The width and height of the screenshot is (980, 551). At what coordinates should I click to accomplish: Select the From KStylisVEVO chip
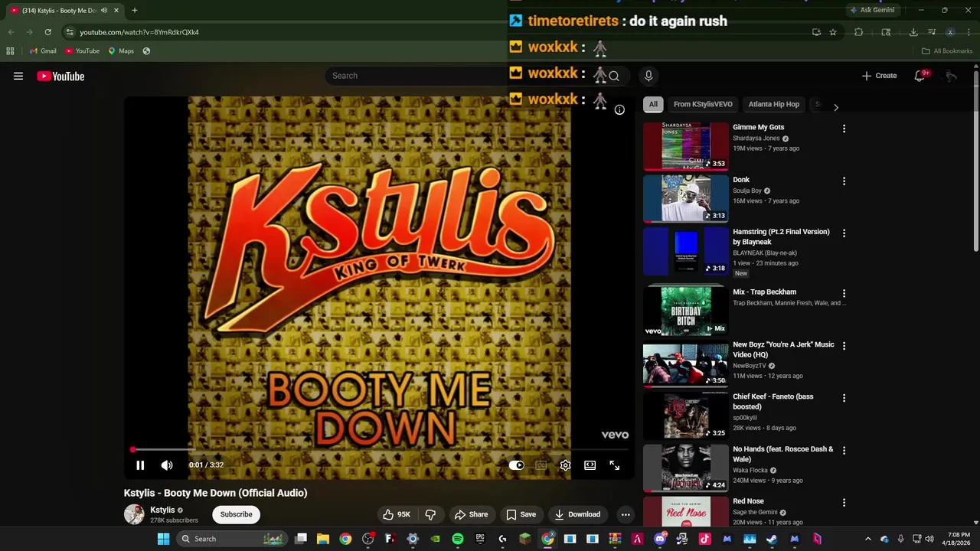[x=703, y=104]
